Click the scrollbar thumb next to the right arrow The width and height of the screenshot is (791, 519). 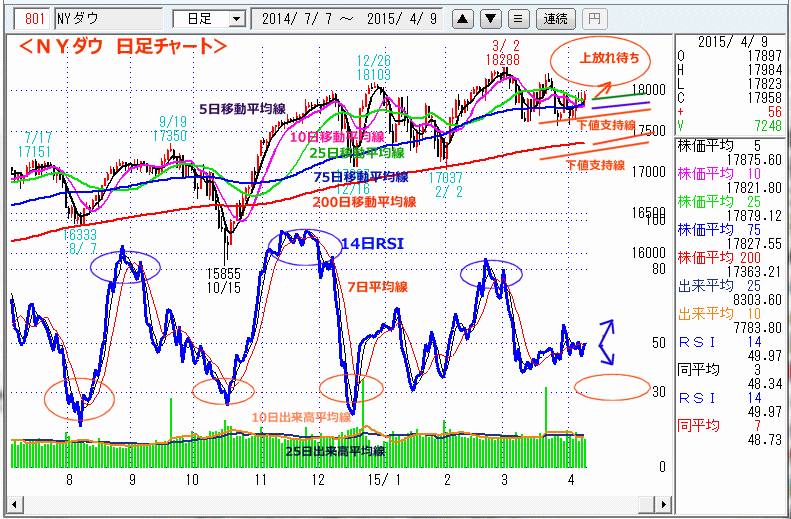pos(648,503)
